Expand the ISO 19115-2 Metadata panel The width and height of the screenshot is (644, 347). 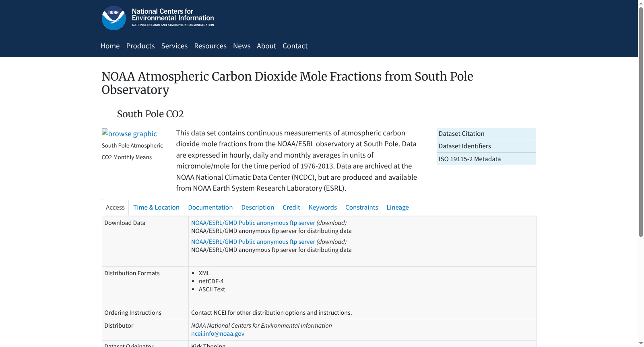(486, 159)
